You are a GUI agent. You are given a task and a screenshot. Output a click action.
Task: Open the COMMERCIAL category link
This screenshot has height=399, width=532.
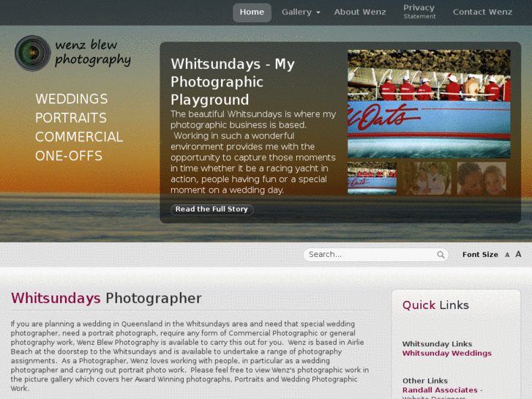pyautogui.click(x=79, y=137)
